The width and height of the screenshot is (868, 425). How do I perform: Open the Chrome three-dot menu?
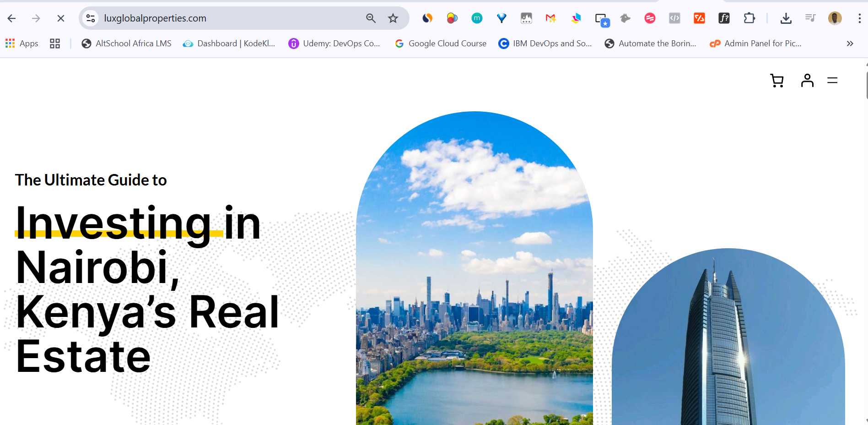coord(859,18)
